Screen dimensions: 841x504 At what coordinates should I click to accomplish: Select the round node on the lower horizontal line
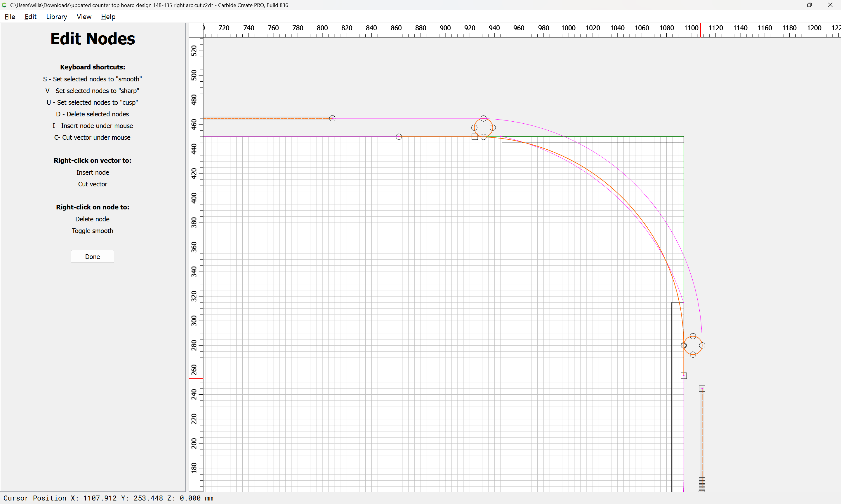coord(399,136)
